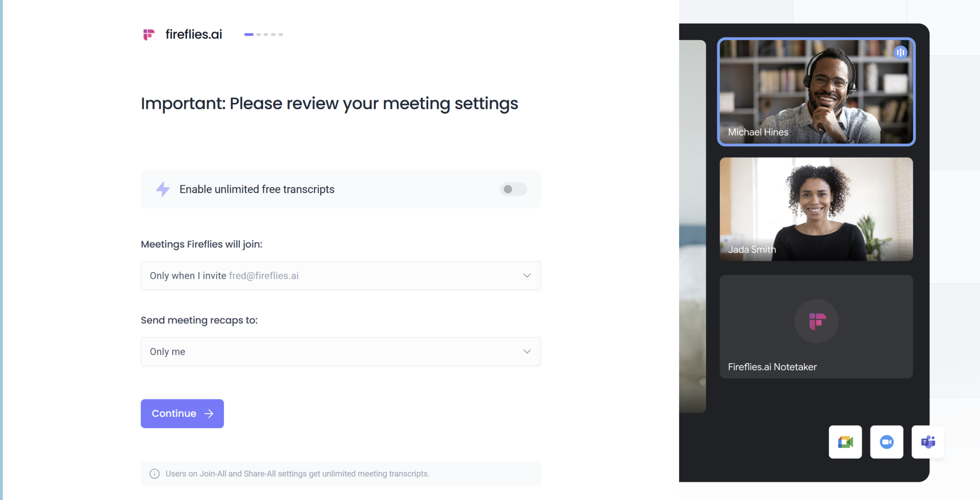The image size is (980, 500).
Task: Click the 'Send meeting recaps to:' label
Action: 199,320
